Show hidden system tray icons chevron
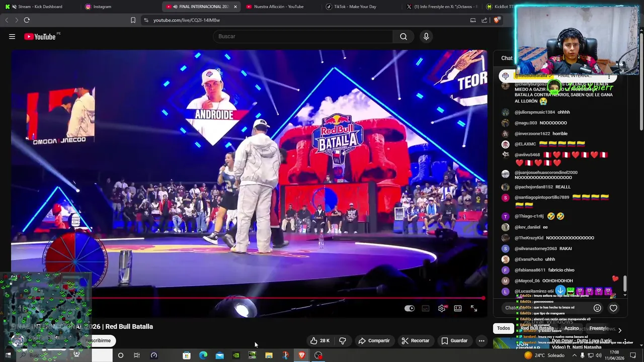 tap(574, 355)
